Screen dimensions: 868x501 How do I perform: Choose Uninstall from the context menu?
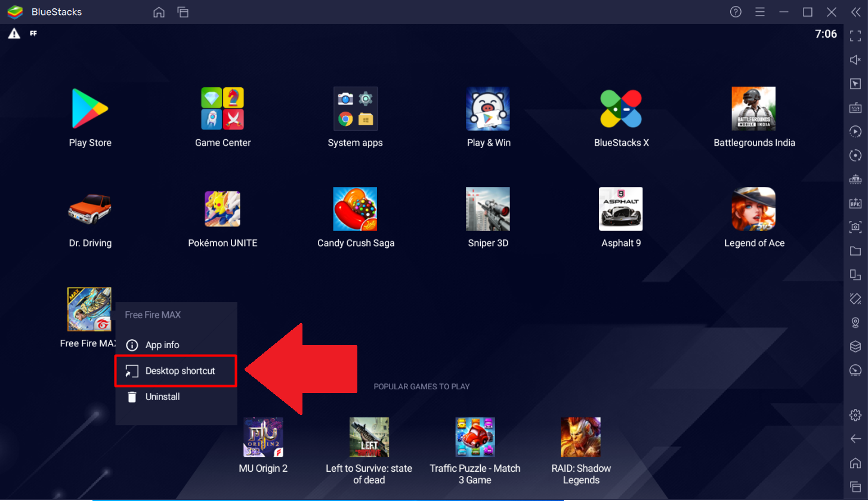point(176,397)
